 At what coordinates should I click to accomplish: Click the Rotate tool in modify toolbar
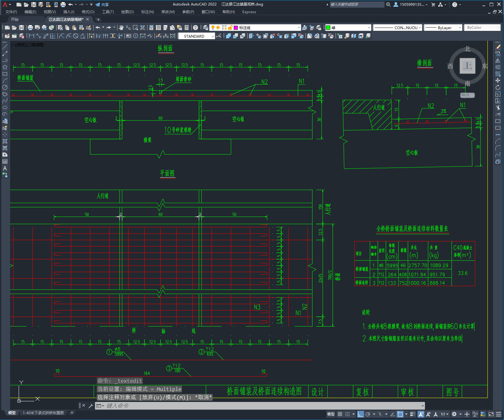tap(498, 87)
